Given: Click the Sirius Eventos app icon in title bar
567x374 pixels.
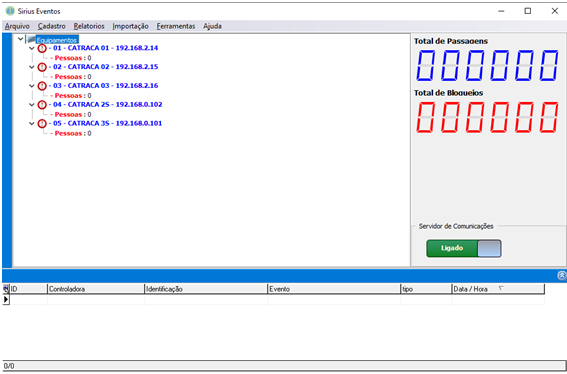Looking at the screenshot, I should click(x=10, y=11).
